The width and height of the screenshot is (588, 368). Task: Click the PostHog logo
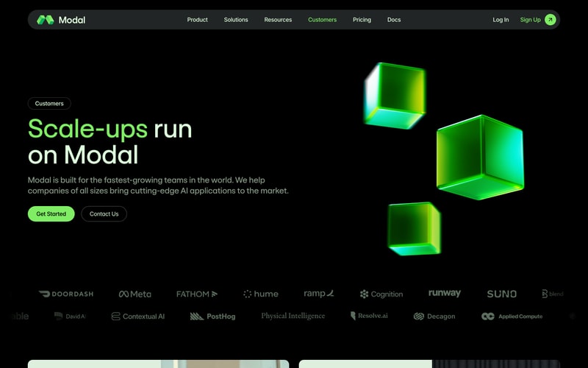coord(212,316)
